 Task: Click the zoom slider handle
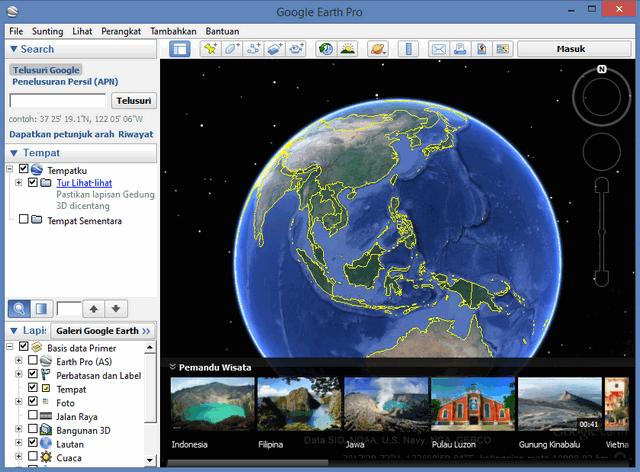point(602,232)
